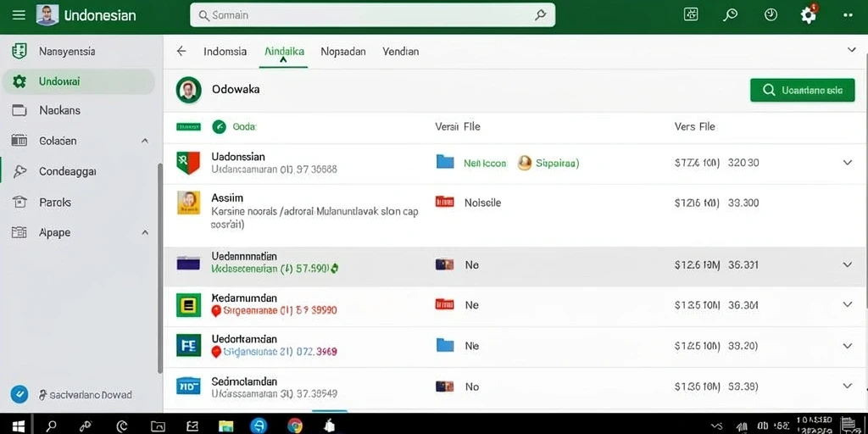Image resolution: width=868 pixels, height=434 pixels.
Task: Click the Assiim yellow avatar thumbnail
Action: pyautogui.click(x=188, y=203)
